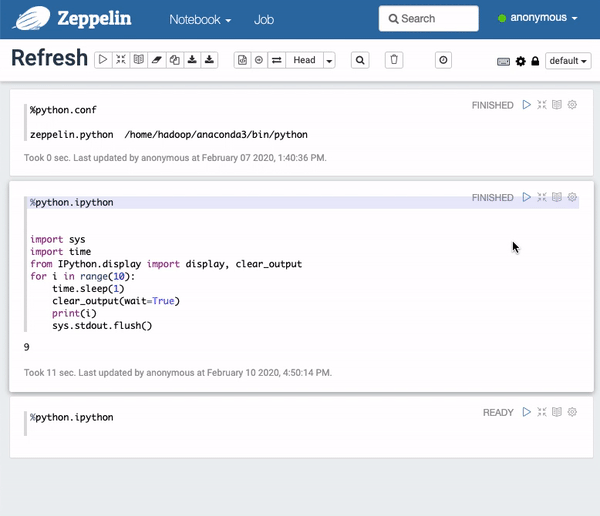Click 'sys.stdout.flush()' code line
The height and width of the screenshot is (516, 600).
(102, 326)
